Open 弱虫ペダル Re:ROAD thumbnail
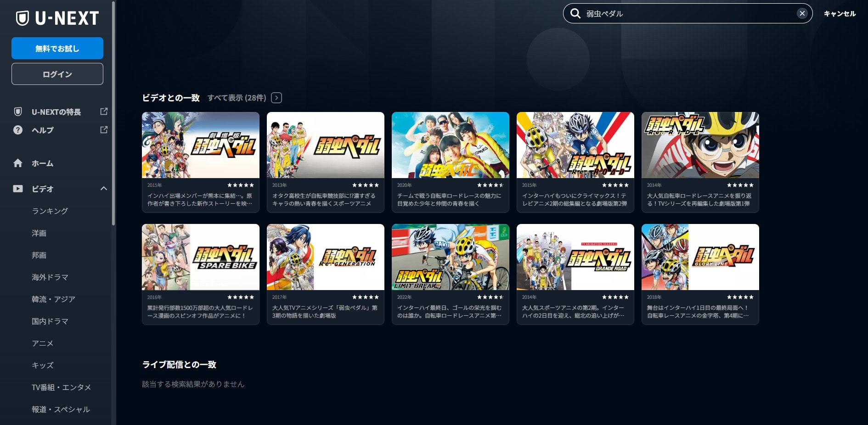 tap(575, 145)
